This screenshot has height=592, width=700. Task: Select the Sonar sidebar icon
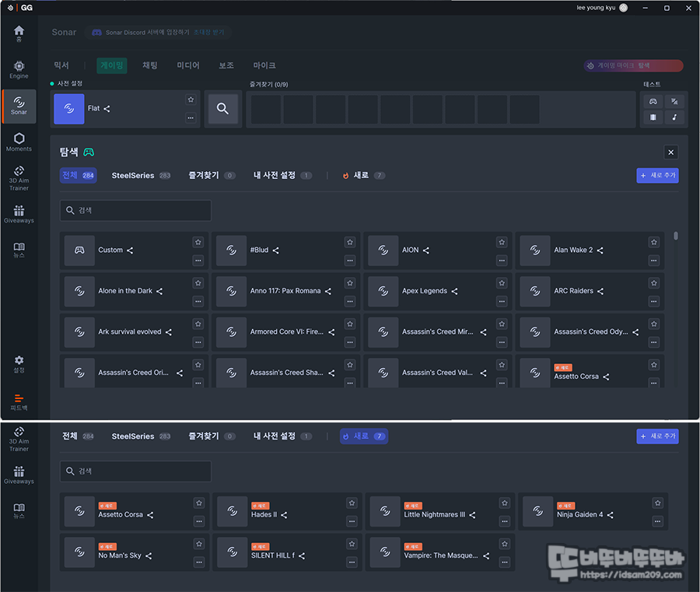19,107
